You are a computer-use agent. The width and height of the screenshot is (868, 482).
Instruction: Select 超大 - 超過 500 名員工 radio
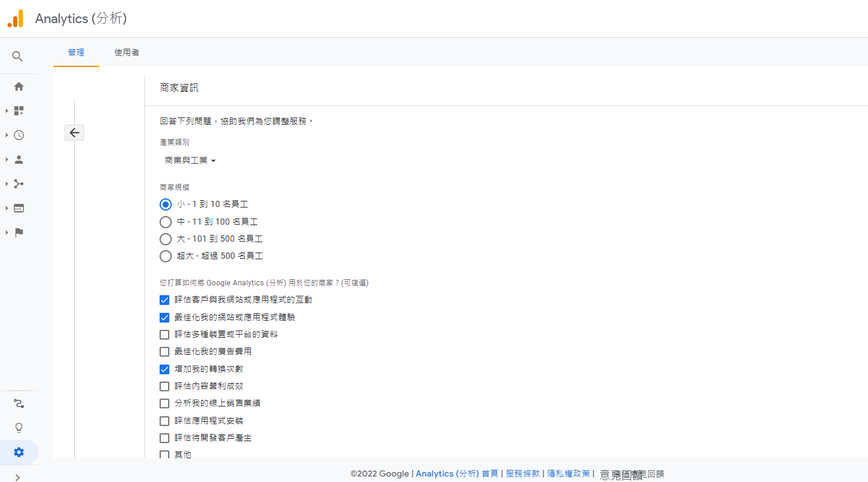pyautogui.click(x=165, y=256)
